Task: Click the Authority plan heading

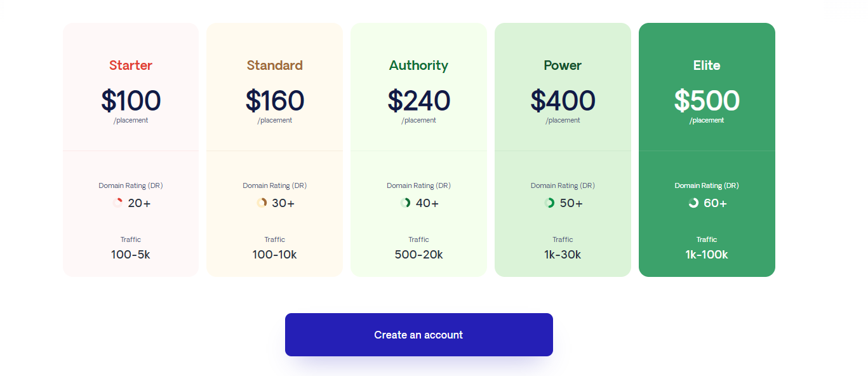Action: [x=418, y=65]
